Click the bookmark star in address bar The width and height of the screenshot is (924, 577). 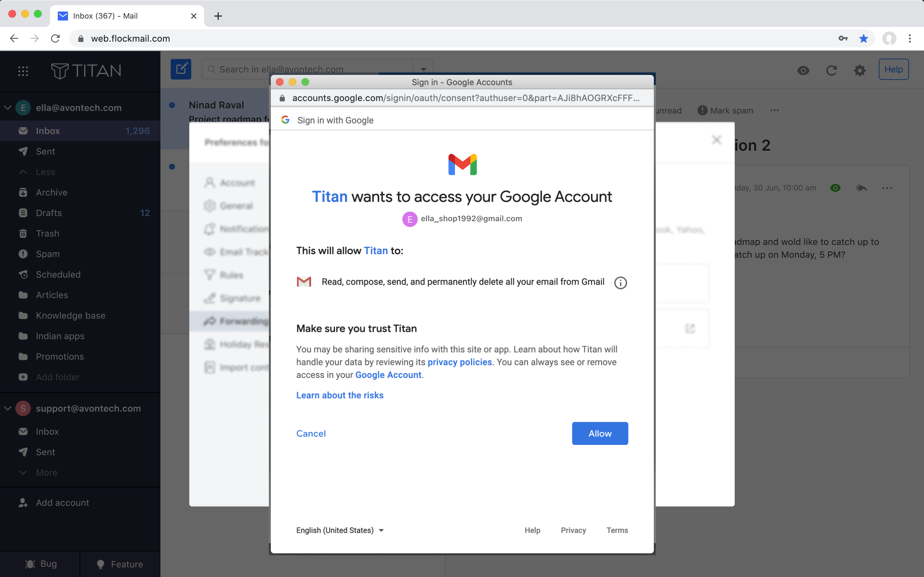pos(863,38)
